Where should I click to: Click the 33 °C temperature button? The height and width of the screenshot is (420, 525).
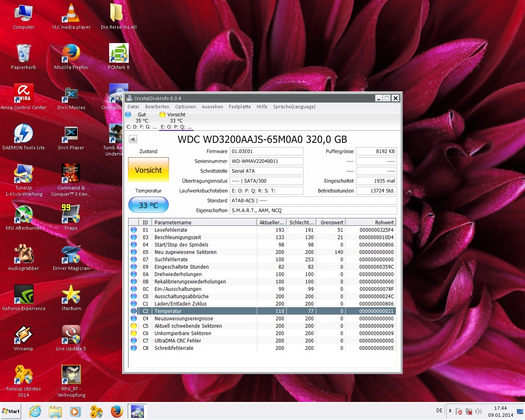tap(148, 205)
